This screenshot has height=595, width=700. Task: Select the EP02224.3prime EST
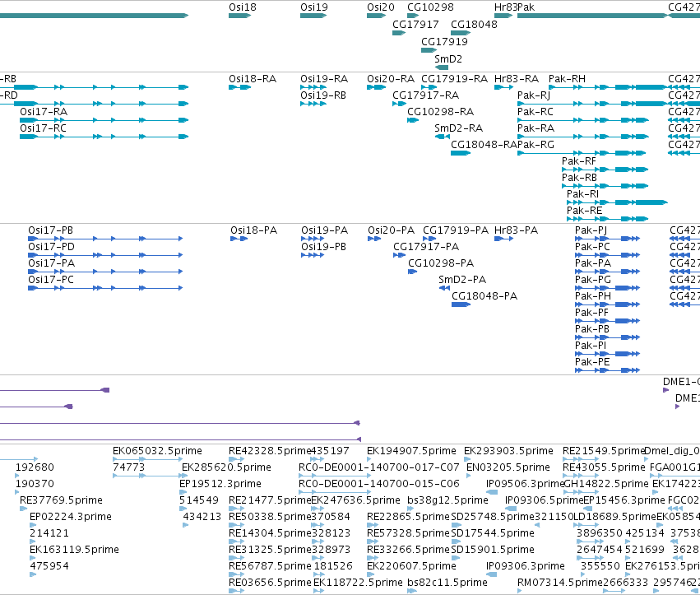point(32,525)
